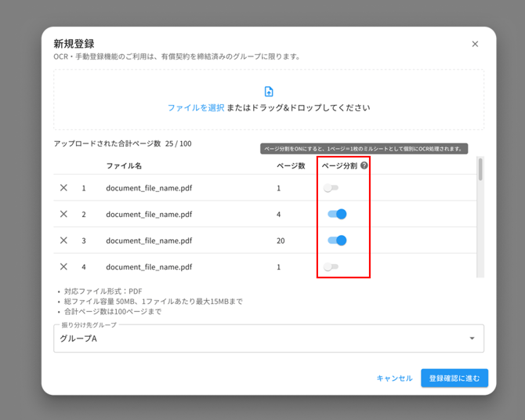Click the ページ分割 column header text
The image size is (525, 420).
pyautogui.click(x=339, y=166)
